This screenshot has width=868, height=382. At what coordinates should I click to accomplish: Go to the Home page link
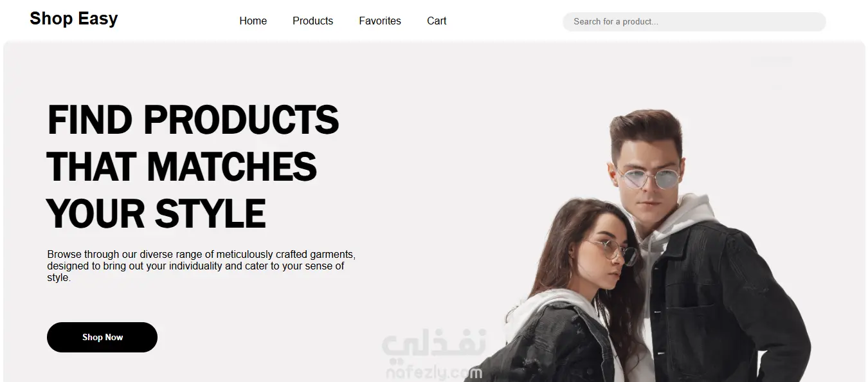click(253, 21)
